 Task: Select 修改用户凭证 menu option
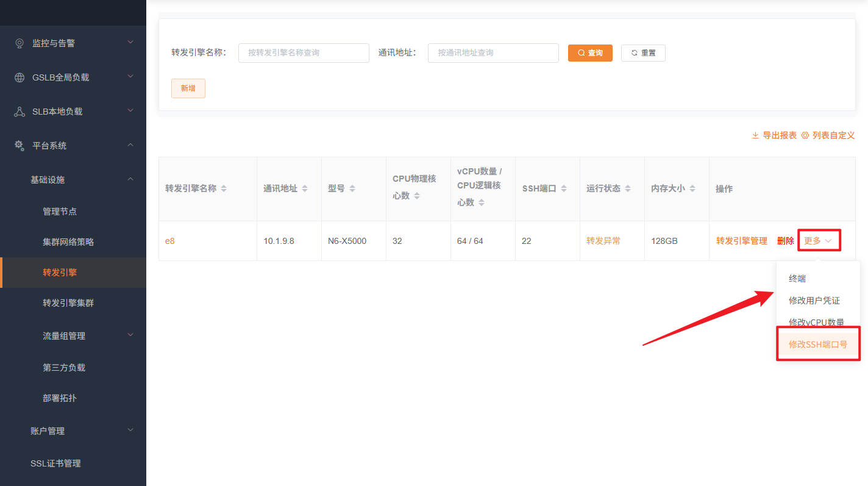[x=814, y=301]
